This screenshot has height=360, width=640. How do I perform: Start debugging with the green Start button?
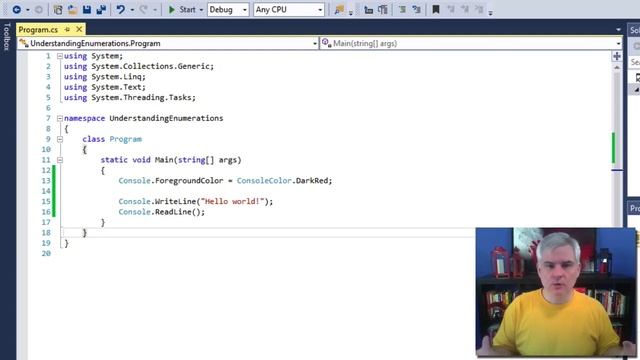[x=182, y=9]
